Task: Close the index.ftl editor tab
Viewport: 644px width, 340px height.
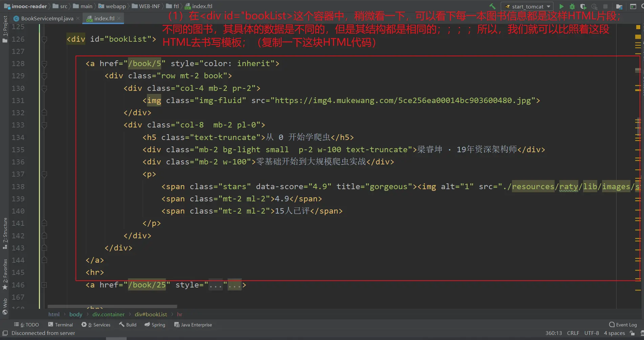Action: 119,18
